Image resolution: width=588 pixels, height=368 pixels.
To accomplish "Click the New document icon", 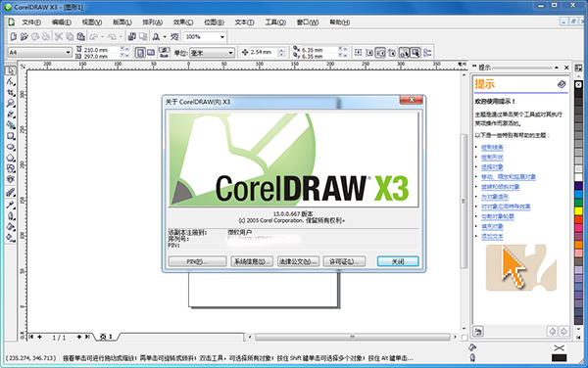I will [x=14, y=36].
